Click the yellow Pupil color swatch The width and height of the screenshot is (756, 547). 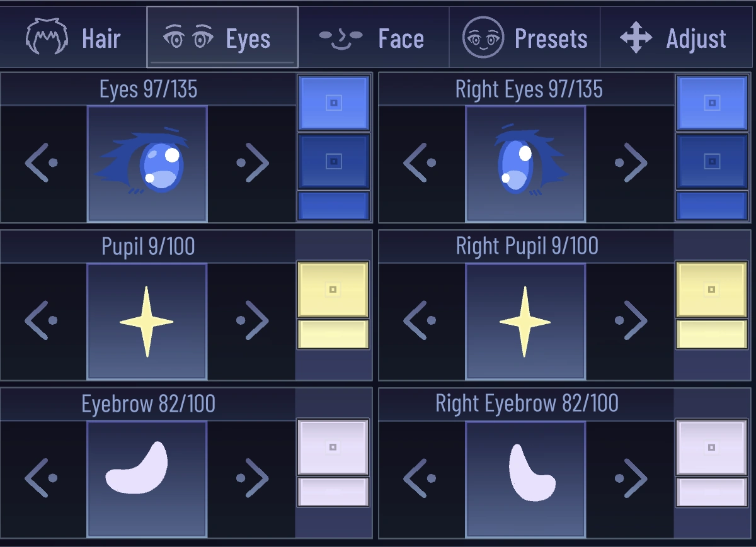tap(333, 289)
